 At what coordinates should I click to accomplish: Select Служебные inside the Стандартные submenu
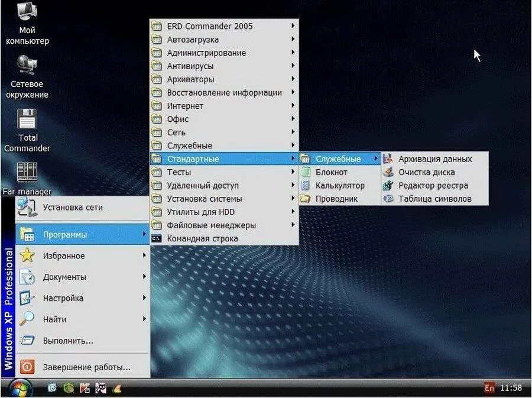click(x=340, y=159)
